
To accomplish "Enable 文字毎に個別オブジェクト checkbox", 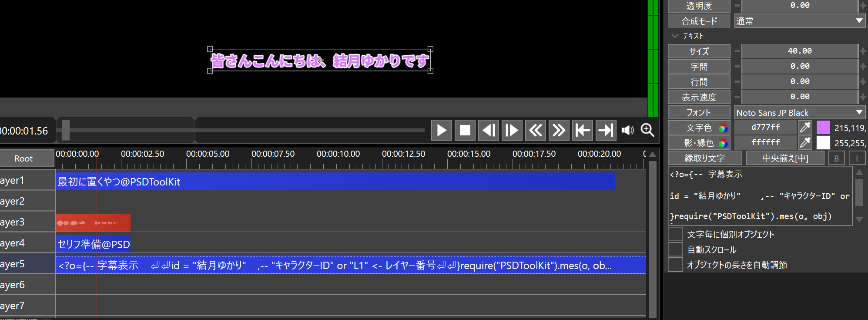I will coord(675,234).
